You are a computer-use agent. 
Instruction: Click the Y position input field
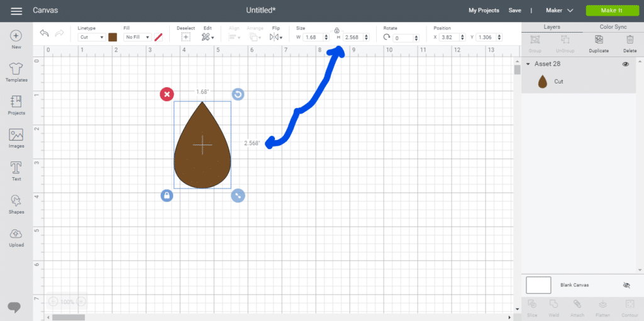tap(486, 37)
